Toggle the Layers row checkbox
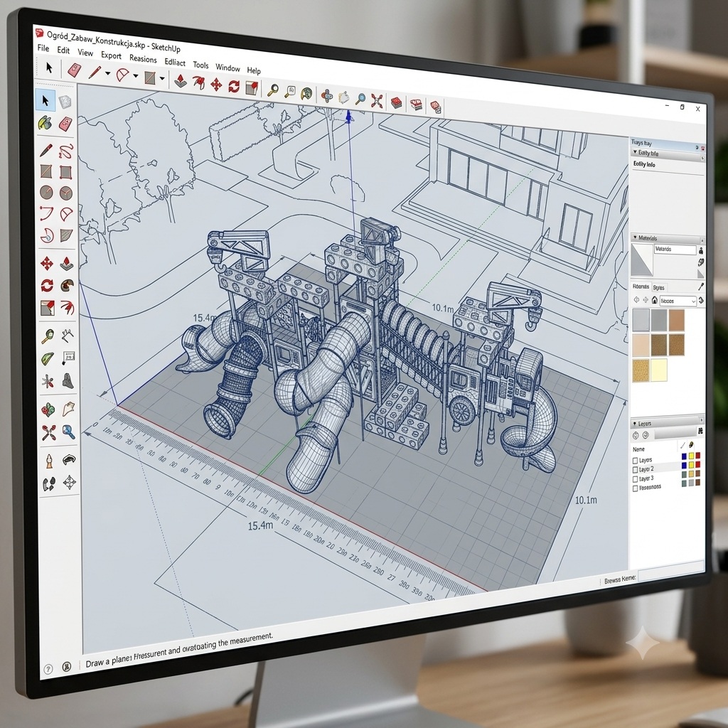This screenshot has height=728, width=728. (x=635, y=461)
